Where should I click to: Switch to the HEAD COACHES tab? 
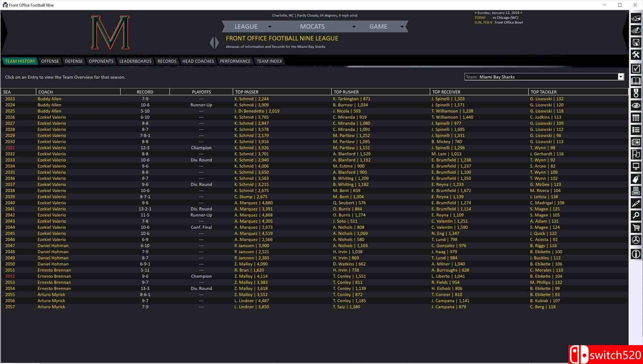coord(198,61)
